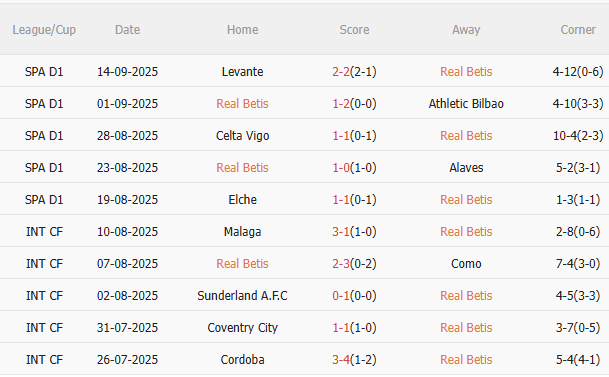Select the Score column header
The width and height of the screenshot is (609, 377).
click(x=354, y=30)
